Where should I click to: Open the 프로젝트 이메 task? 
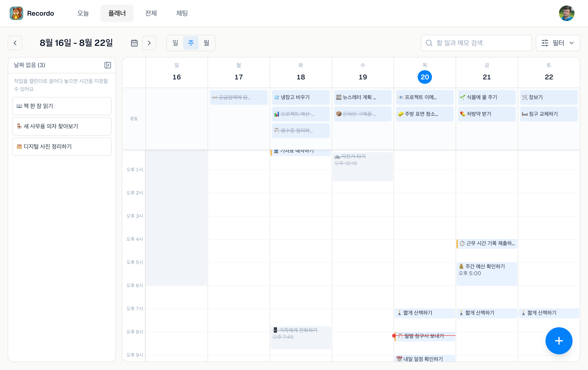coord(425,97)
